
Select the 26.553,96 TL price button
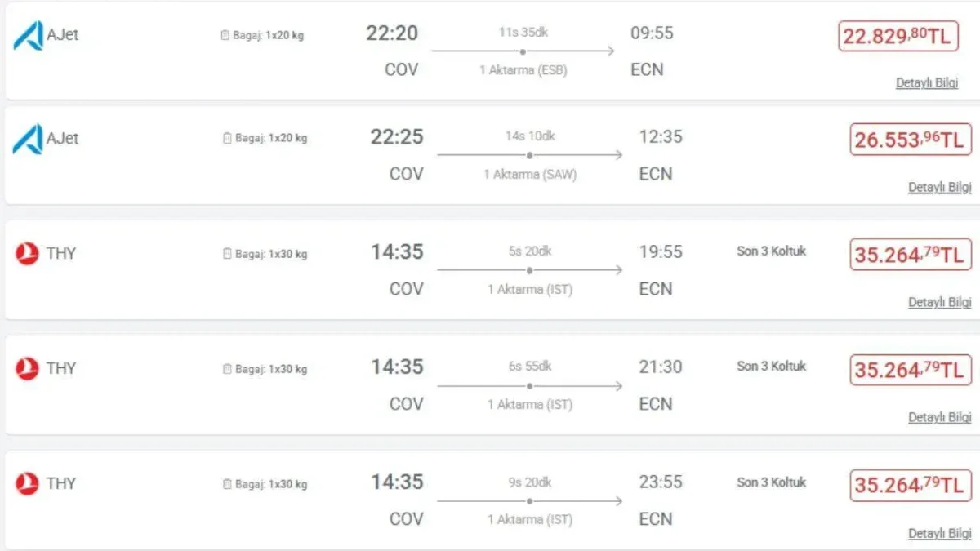(x=911, y=140)
